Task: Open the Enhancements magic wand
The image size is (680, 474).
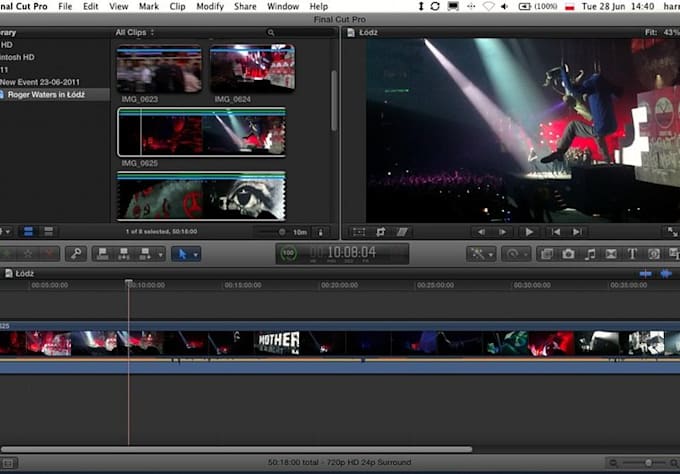Action: 478,254
